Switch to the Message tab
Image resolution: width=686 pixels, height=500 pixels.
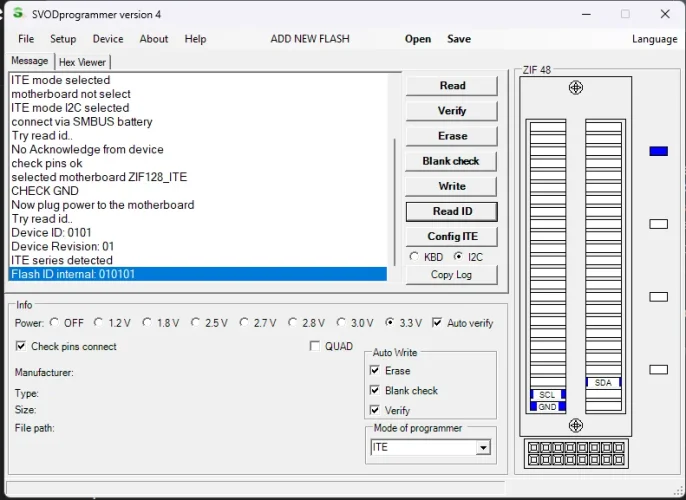pos(30,61)
